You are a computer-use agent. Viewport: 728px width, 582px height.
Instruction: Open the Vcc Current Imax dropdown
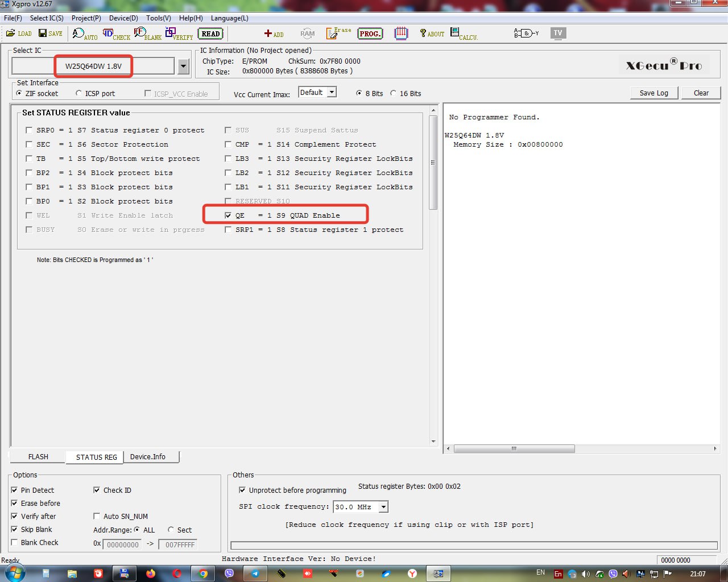(332, 92)
